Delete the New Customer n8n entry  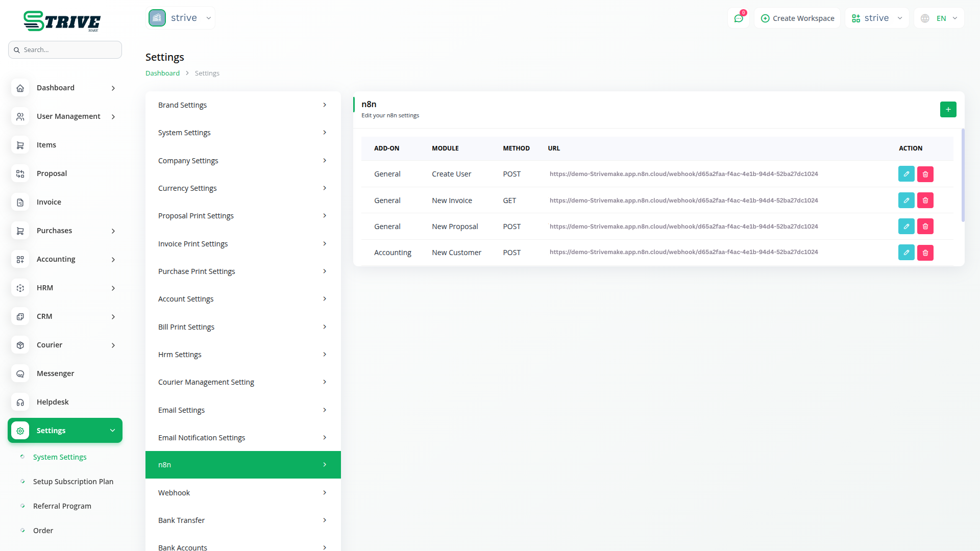[925, 253]
